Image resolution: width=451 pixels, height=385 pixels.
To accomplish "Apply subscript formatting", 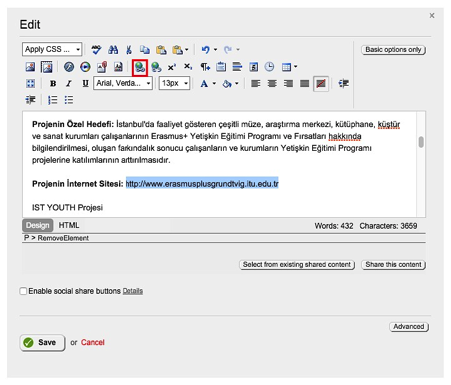I will pos(188,67).
